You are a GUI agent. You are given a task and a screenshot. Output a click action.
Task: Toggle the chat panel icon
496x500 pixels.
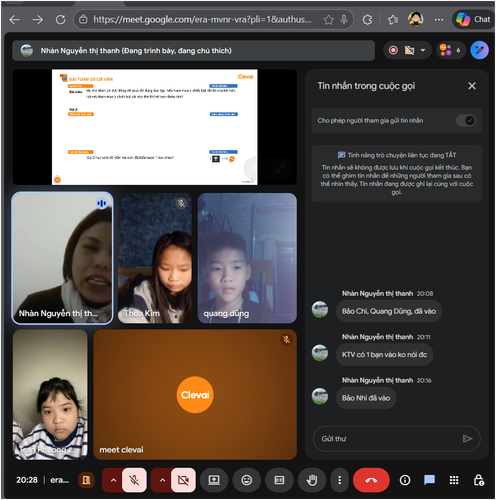[429, 480]
